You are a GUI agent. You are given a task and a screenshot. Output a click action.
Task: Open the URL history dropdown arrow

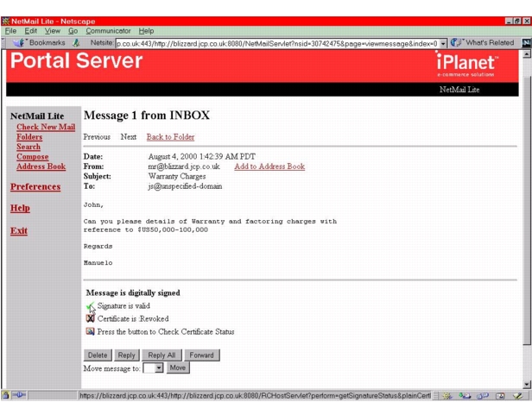pyautogui.click(x=443, y=43)
